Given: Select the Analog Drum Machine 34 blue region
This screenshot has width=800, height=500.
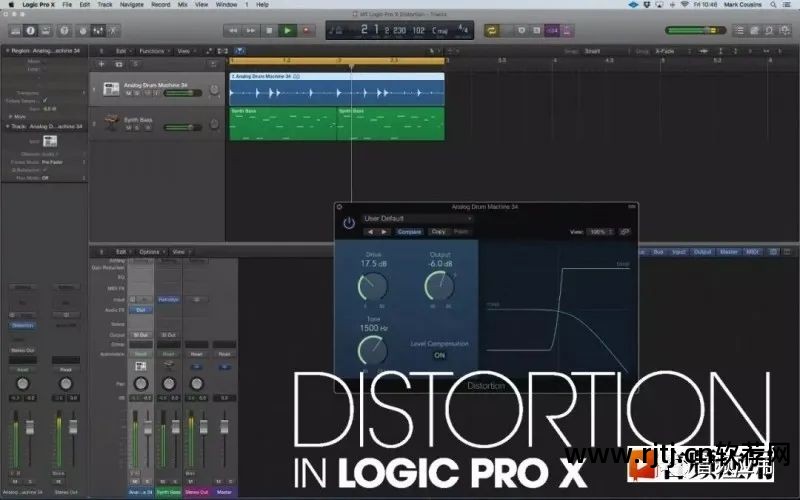Looking at the screenshot, I should point(337,89).
